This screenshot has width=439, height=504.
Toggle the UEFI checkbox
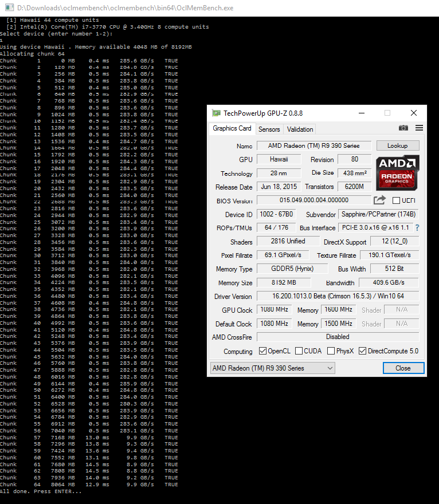(396, 200)
